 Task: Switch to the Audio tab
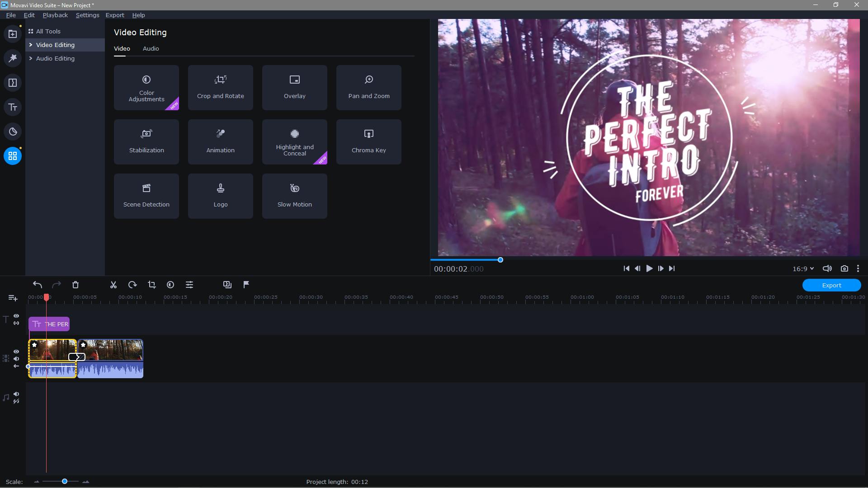point(151,48)
